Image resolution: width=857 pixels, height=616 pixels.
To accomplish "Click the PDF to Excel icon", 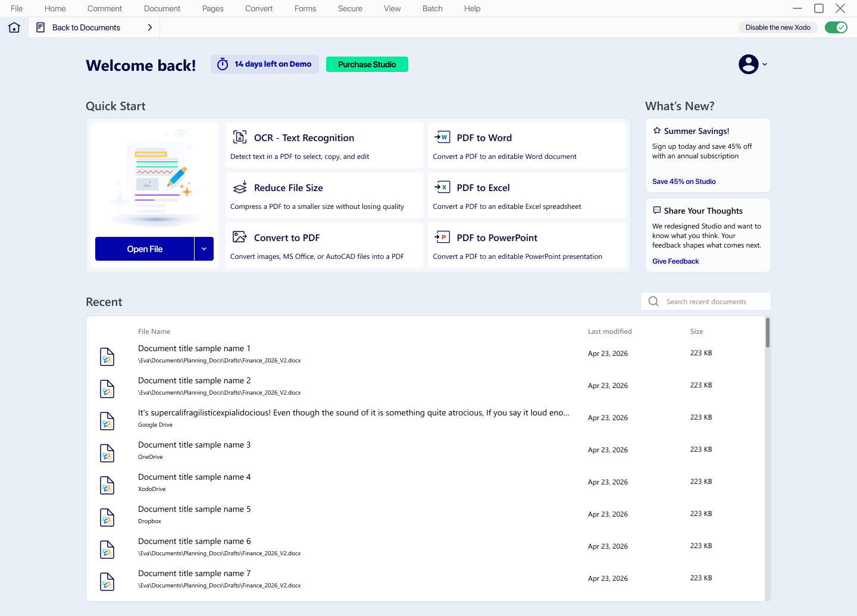I will [442, 187].
